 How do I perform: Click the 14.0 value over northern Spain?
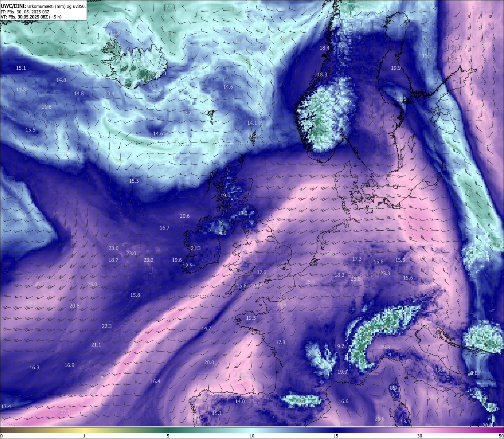coord(240,402)
